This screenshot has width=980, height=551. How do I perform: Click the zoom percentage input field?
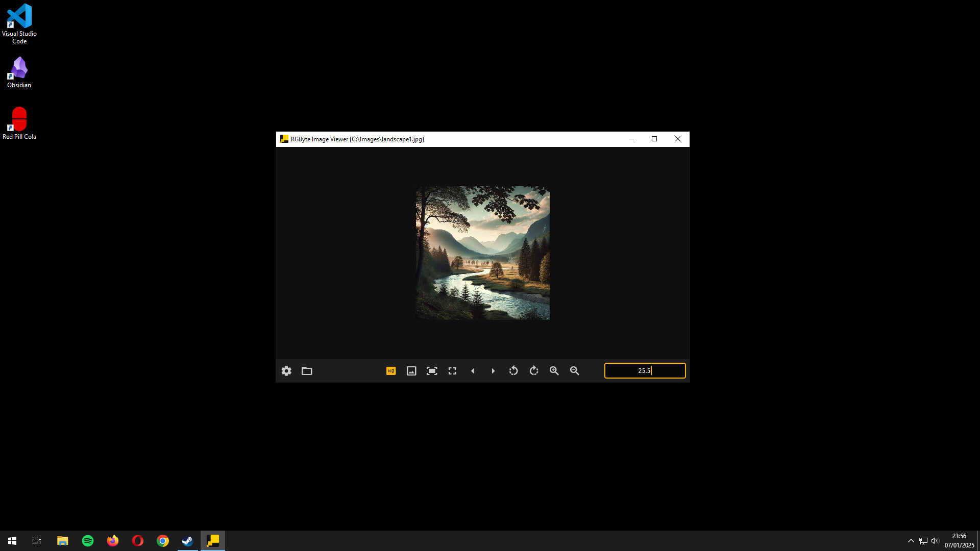tap(645, 370)
